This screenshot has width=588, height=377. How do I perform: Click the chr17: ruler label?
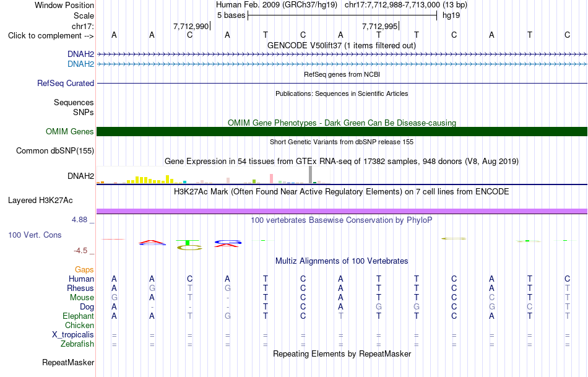click(82, 26)
